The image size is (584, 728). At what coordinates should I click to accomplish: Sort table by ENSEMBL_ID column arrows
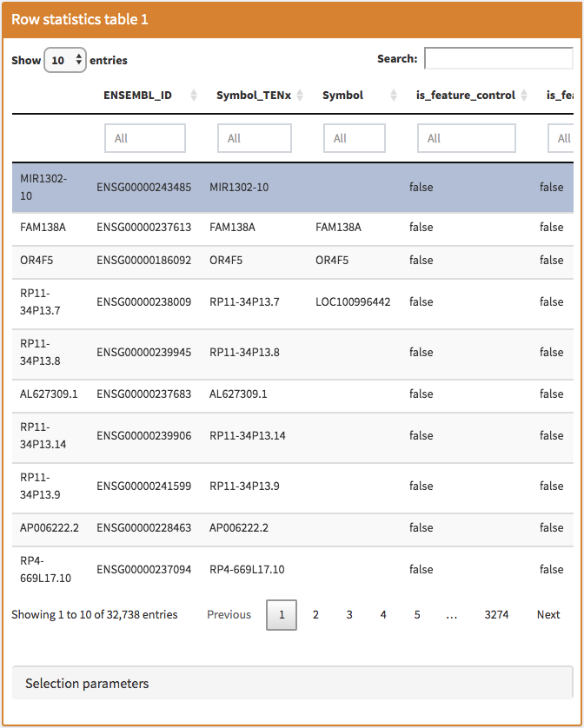[194, 96]
